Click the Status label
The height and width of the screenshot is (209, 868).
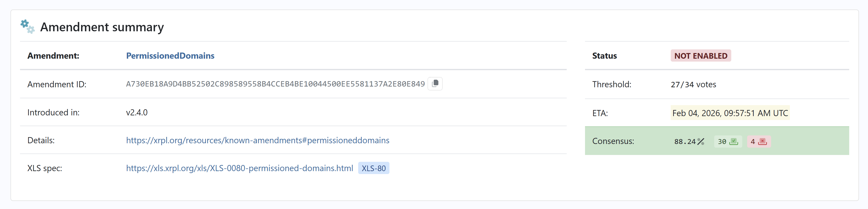tap(605, 56)
